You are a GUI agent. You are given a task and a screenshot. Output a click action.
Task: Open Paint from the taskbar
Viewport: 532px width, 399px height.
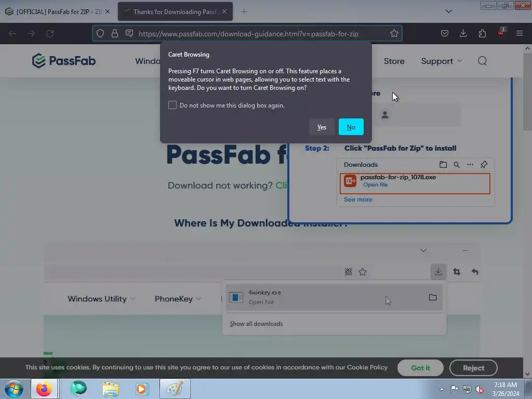(175, 389)
